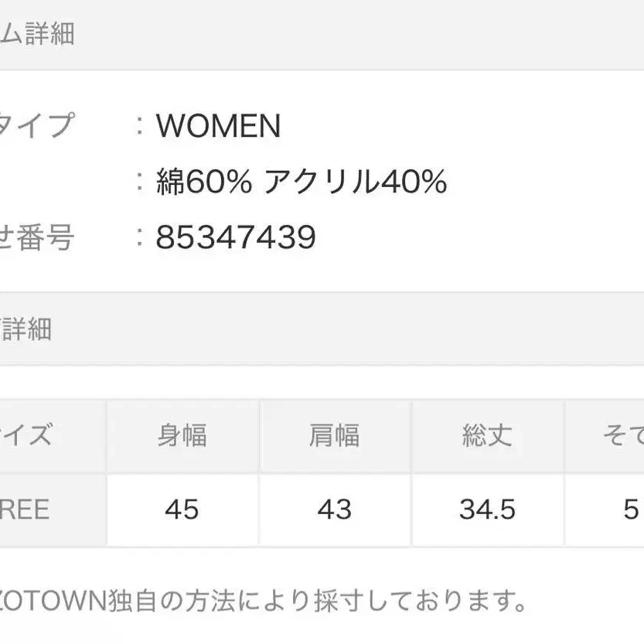The height and width of the screenshot is (644, 644).
Task: Click the 総丈 value 34.5 cell
Action: point(487,509)
